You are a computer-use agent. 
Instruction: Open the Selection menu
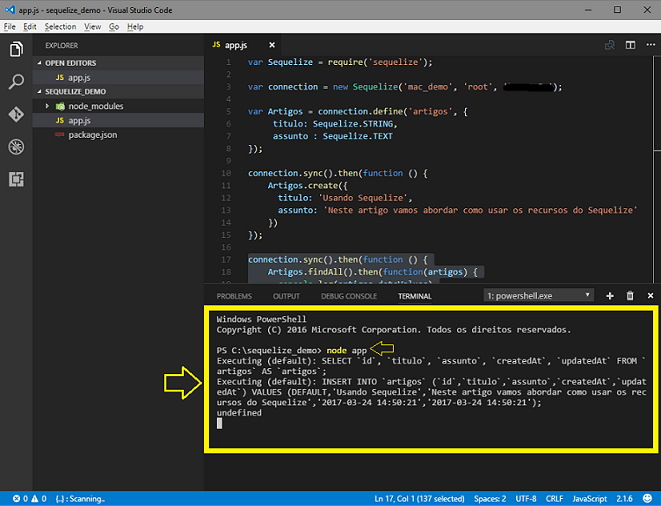(x=60, y=27)
